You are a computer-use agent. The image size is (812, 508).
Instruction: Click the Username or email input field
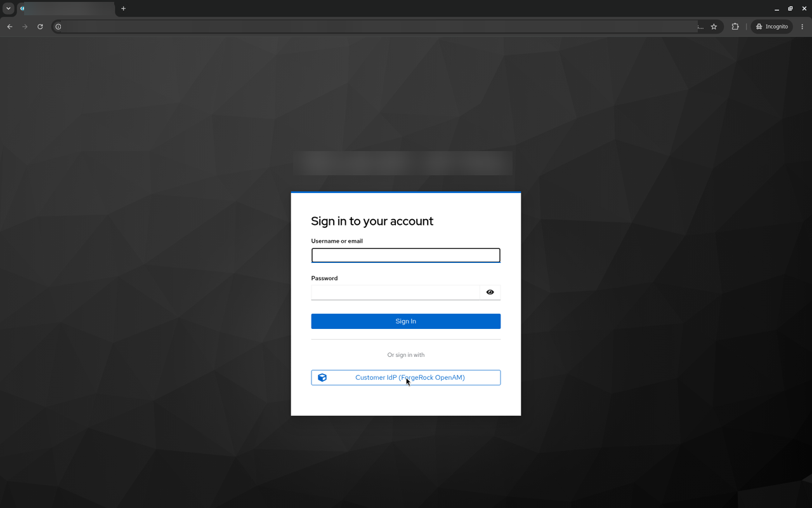(405, 255)
